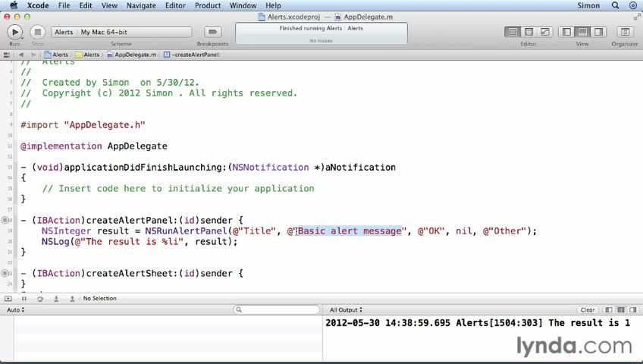Open the Alerts folder jump bar item
This screenshot has height=364, width=643.
coord(87,55)
